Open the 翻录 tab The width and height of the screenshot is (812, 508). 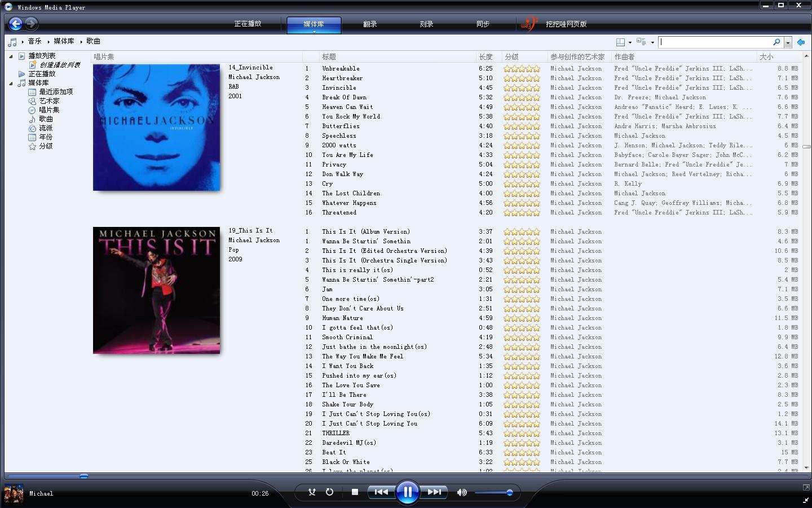tap(370, 24)
